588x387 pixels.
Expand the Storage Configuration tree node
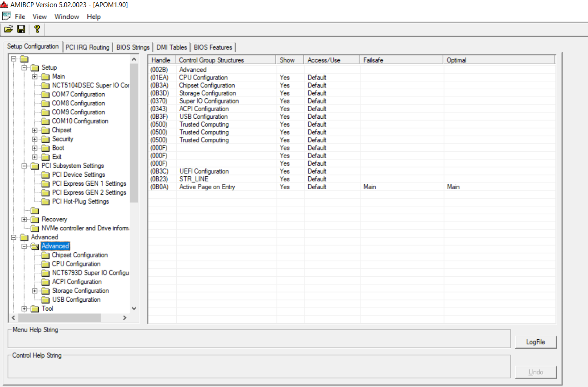[x=35, y=291]
